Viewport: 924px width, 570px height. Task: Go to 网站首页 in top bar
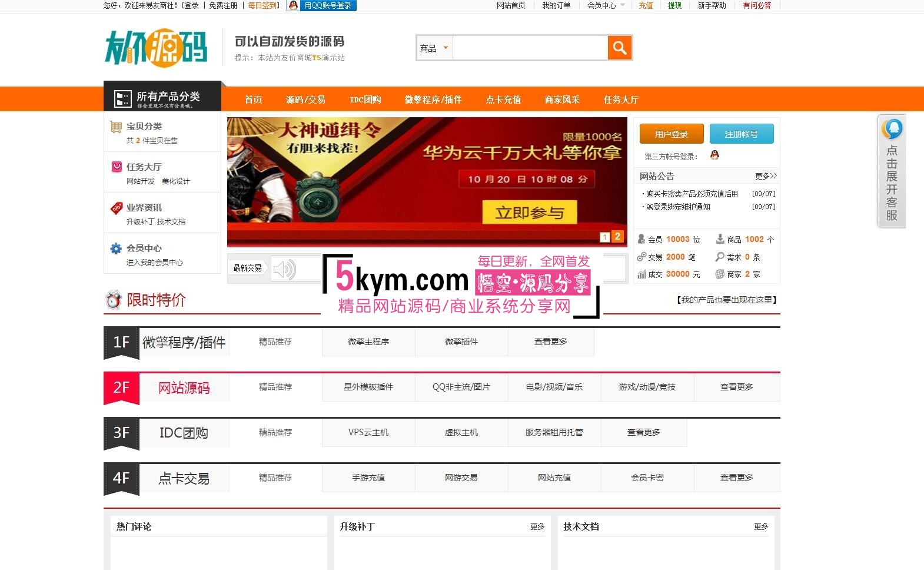point(511,5)
